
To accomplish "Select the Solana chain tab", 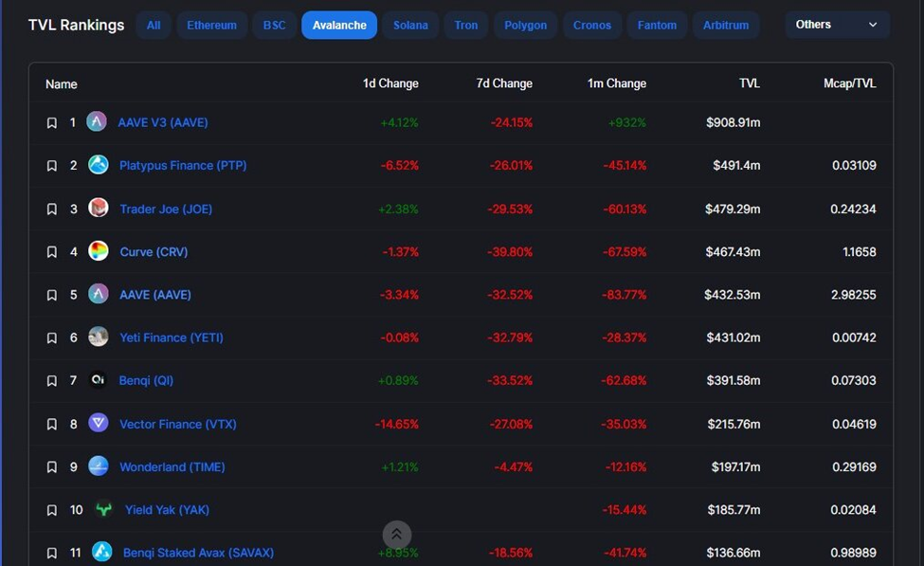I will [410, 26].
